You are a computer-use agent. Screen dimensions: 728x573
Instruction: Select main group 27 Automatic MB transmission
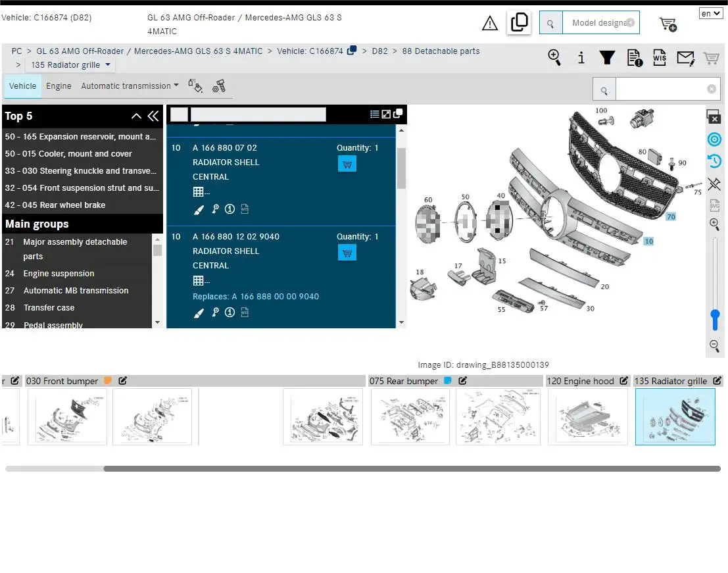point(76,291)
